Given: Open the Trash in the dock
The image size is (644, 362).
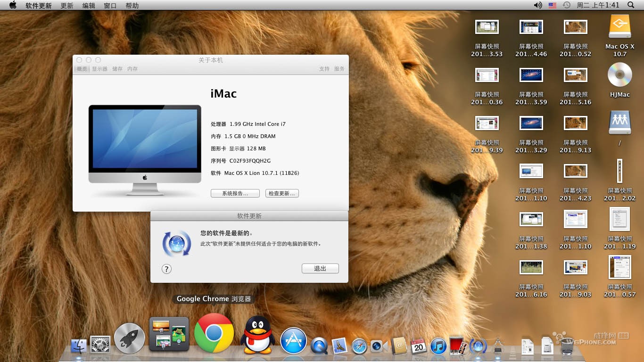Looking at the screenshot, I should click(x=567, y=346).
